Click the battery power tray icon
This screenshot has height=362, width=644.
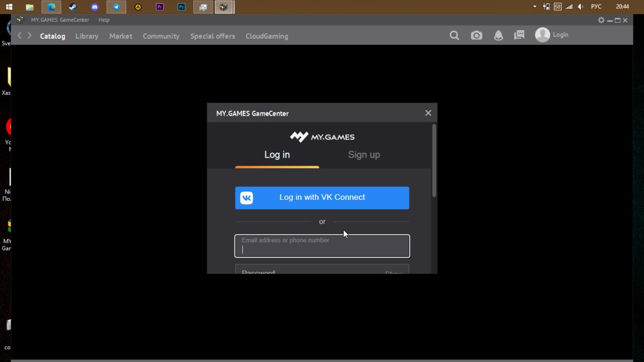pyautogui.click(x=546, y=7)
